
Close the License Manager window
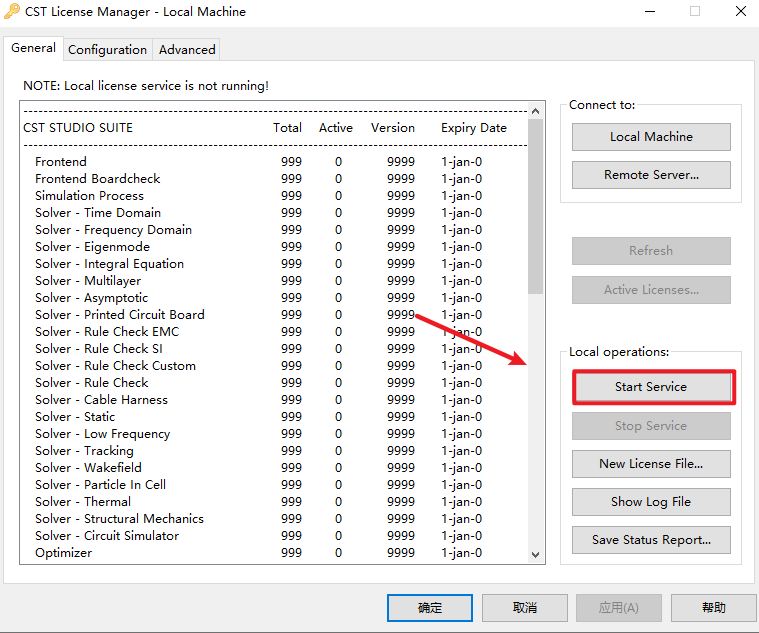[740, 12]
